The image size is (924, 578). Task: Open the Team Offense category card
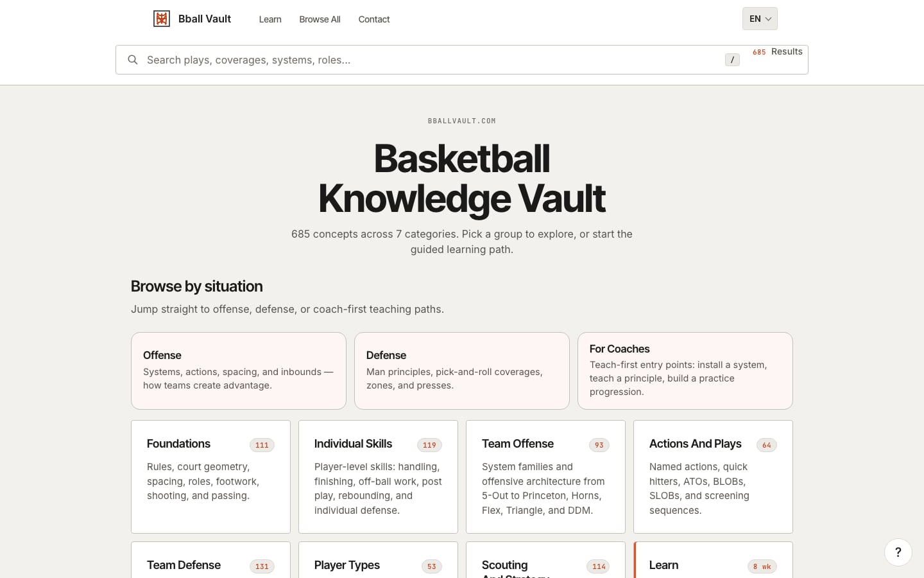tap(545, 477)
